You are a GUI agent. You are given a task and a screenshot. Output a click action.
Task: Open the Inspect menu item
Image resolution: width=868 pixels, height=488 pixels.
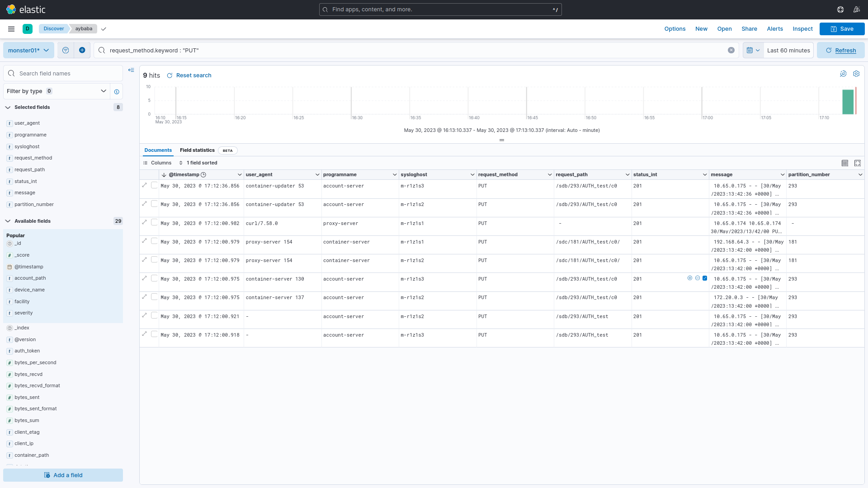coord(802,29)
